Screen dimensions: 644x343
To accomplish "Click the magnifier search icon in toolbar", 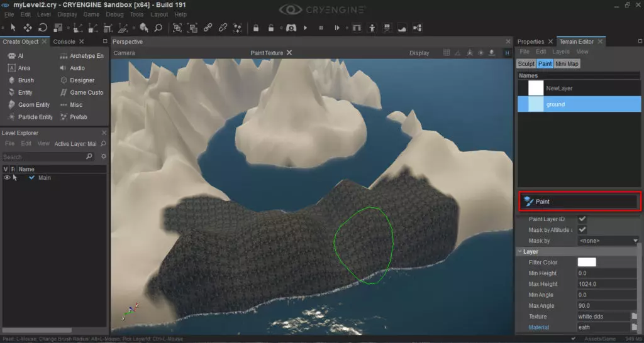I will (158, 28).
